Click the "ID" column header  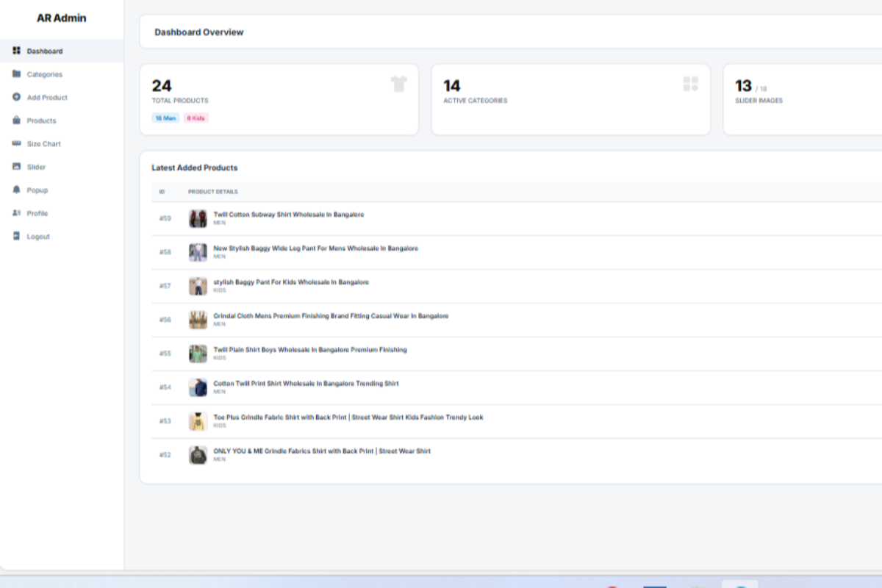[x=162, y=192]
